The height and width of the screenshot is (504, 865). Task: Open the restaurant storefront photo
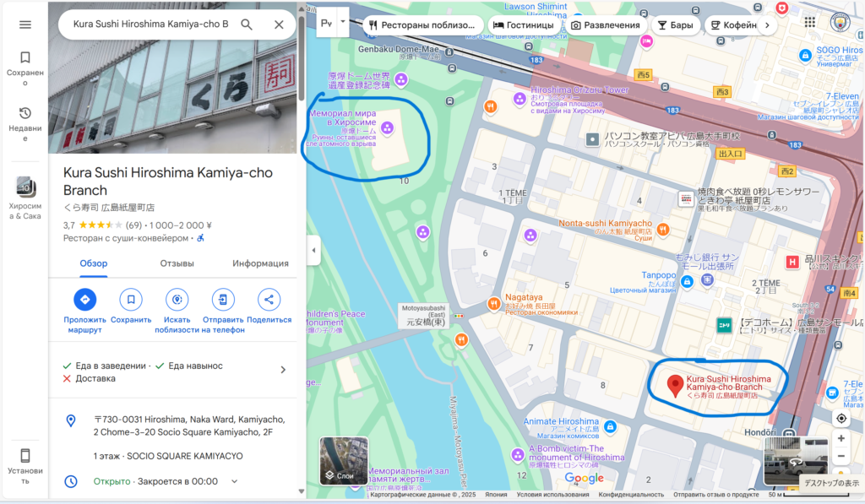[x=172, y=77]
